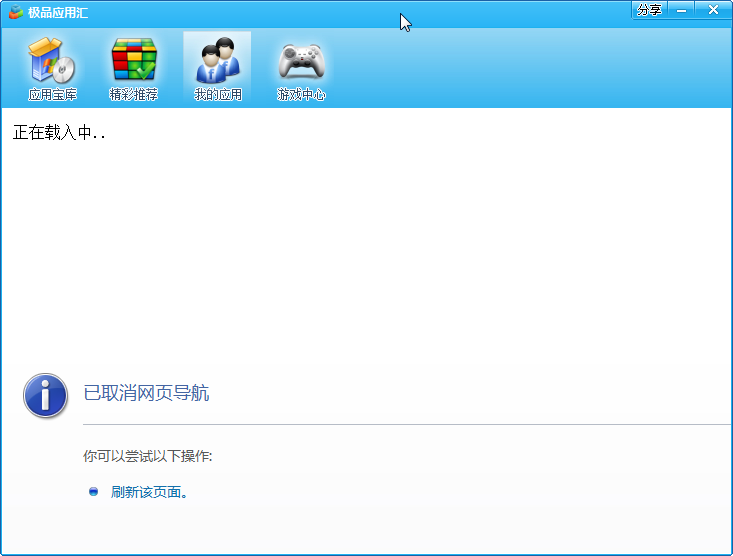Click the 极品应用汇 window title text

point(58,13)
